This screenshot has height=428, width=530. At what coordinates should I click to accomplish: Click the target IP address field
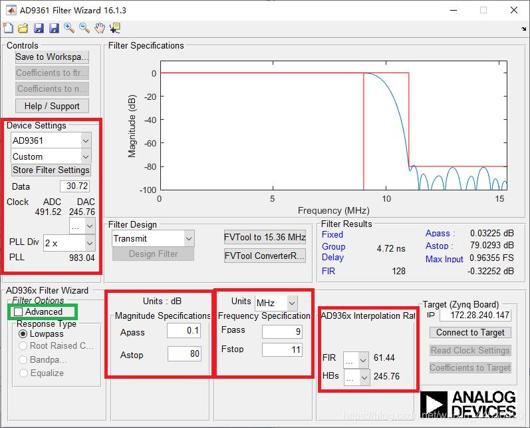[x=476, y=315]
